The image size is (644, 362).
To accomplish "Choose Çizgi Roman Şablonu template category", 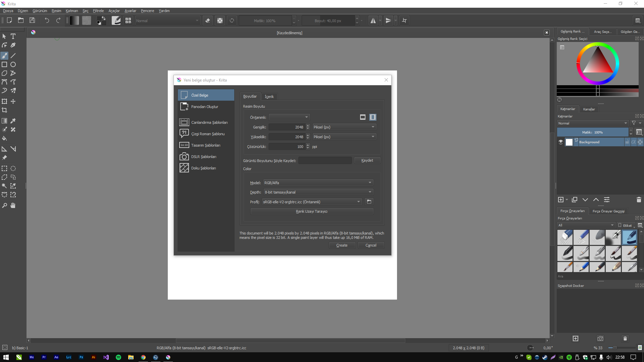I will [206, 134].
